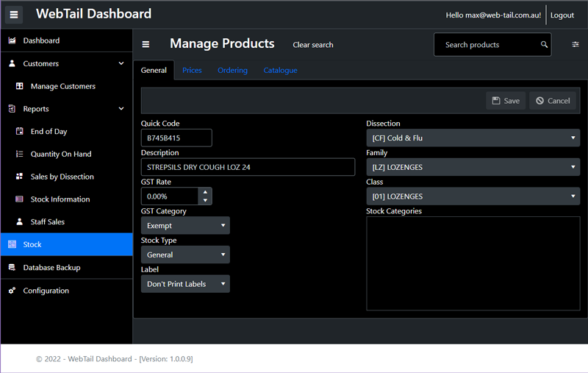Open the Database Backup page

click(x=51, y=268)
